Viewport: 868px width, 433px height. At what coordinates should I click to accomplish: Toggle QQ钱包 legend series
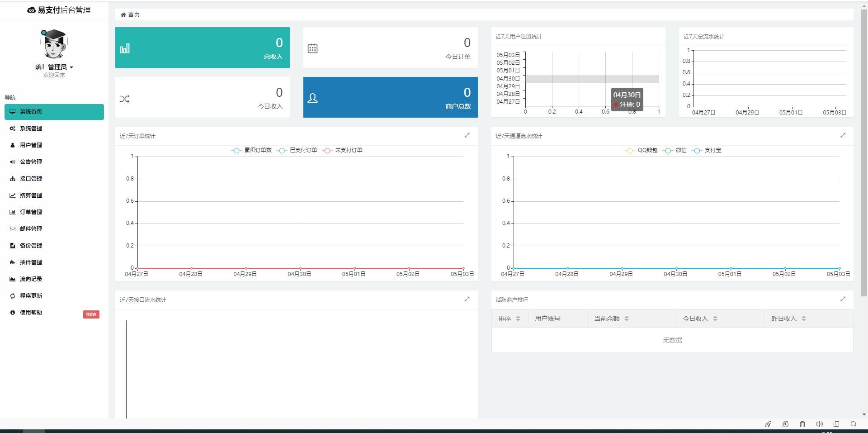coord(641,150)
